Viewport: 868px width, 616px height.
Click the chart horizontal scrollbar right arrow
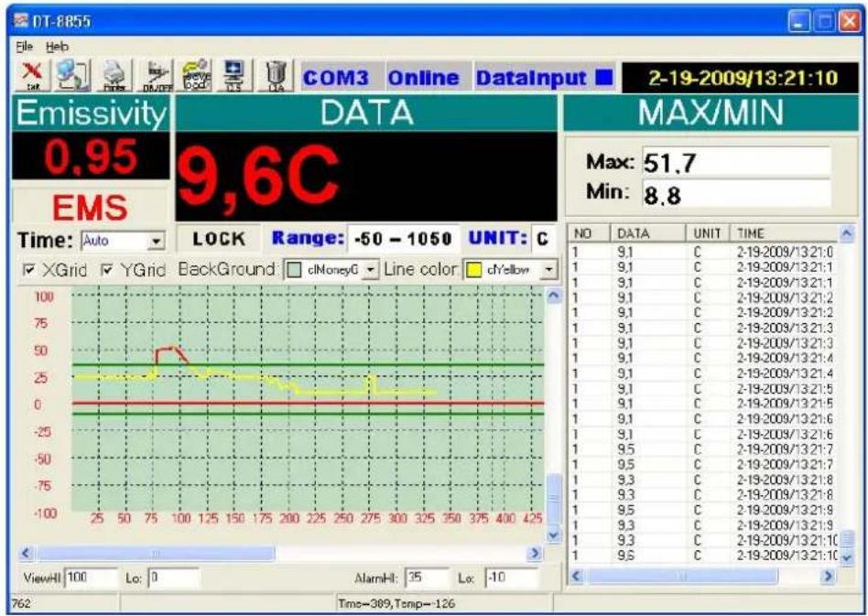535,553
